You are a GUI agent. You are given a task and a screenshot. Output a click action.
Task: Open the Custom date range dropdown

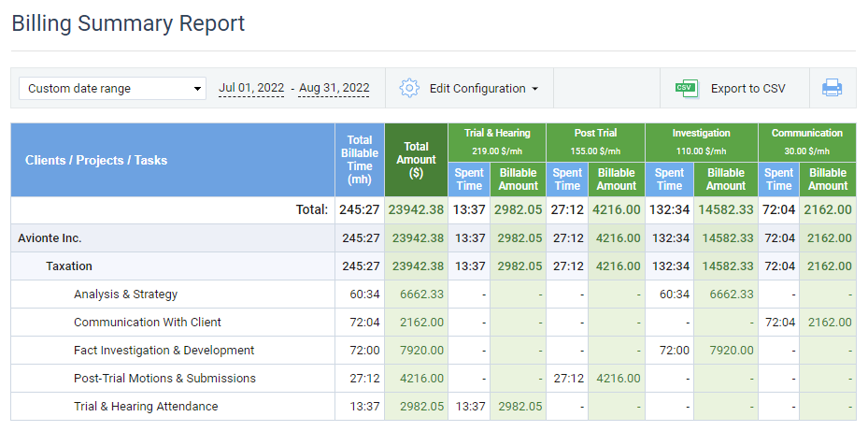[x=112, y=89]
